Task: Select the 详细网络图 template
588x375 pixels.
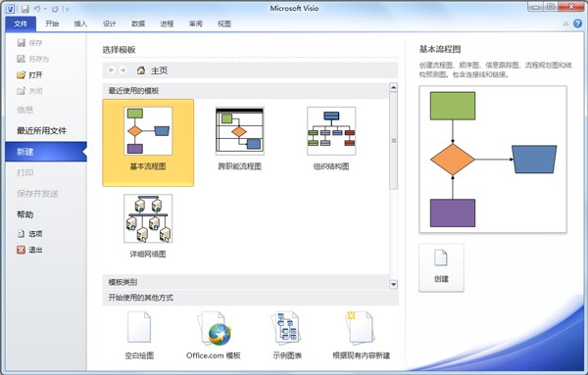Action: tap(148, 226)
